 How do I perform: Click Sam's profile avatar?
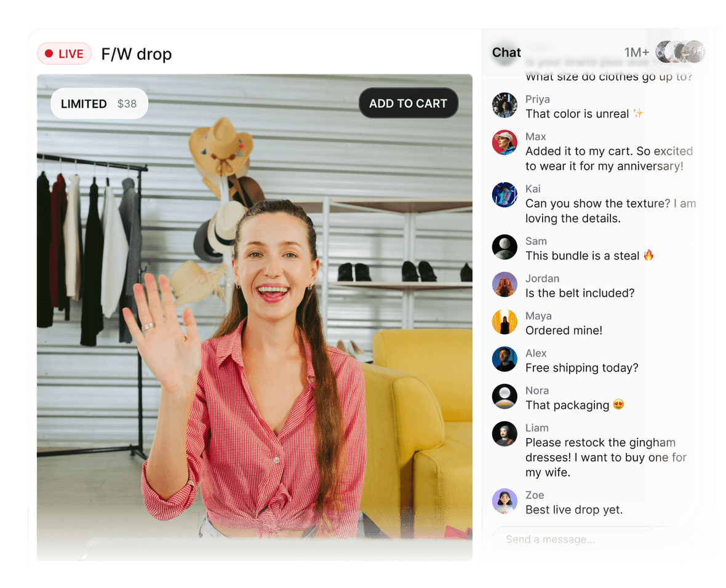coord(505,247)
